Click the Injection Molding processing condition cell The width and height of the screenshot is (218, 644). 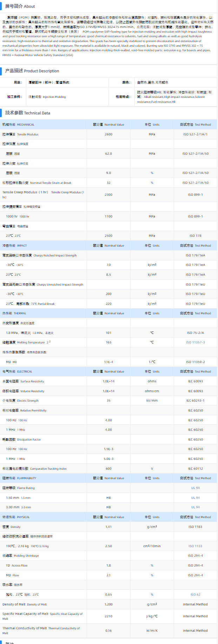(47, 97)
